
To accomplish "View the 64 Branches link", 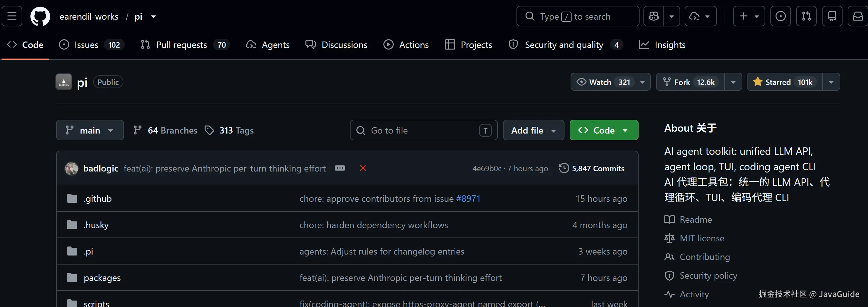I will click(x=165, y=130).
